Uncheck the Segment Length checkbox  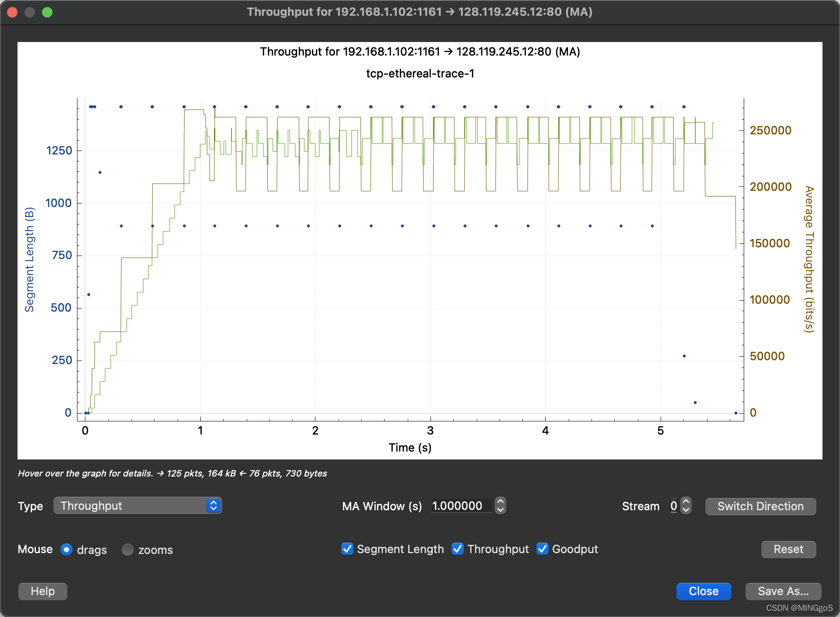pyautogui.click(x=347, y=549)
